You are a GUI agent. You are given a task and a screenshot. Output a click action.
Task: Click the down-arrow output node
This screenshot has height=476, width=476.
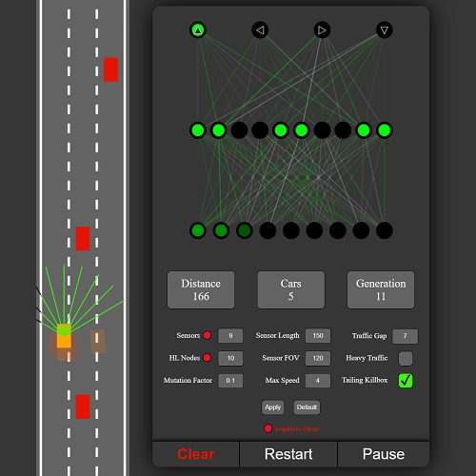pyautogui.click(x=385, y=30)
